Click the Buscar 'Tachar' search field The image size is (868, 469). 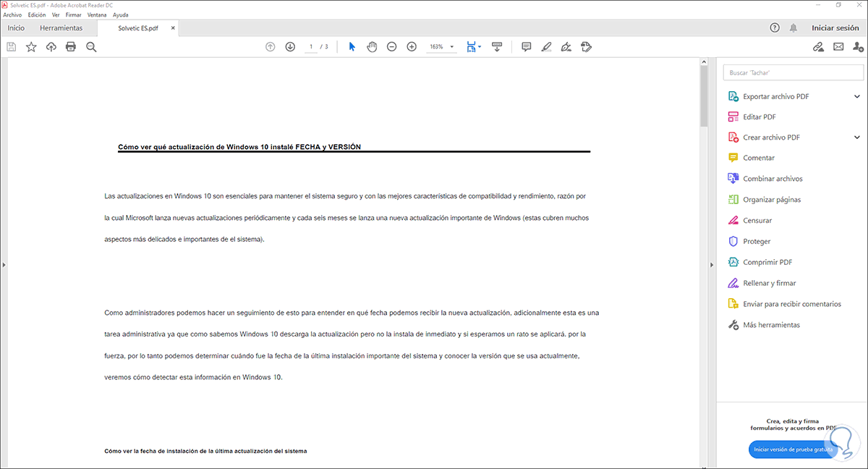tap(793, 72)
